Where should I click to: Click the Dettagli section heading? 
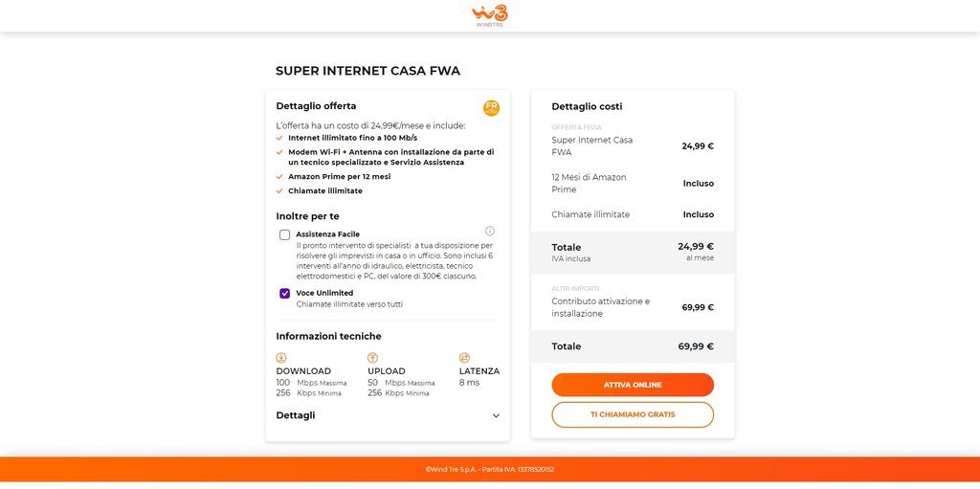coord(296,415)
